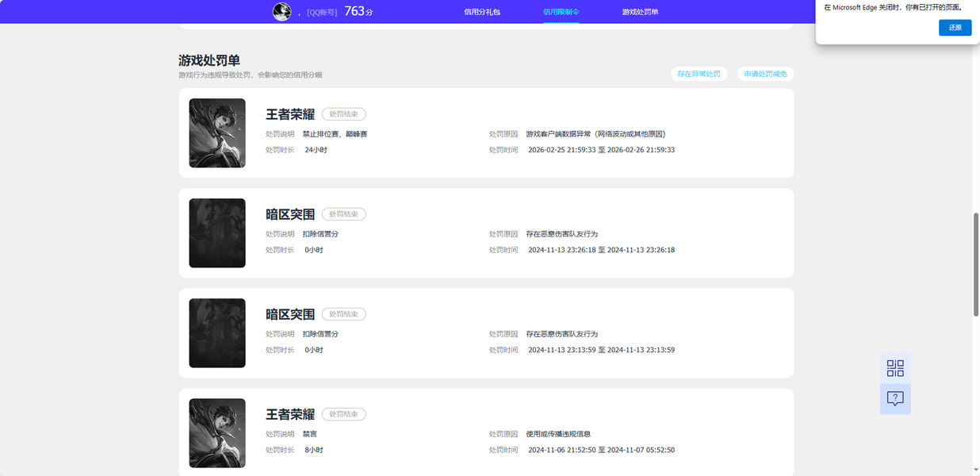Image resolution: width=980 pixels, height=476 pixels.
Task: Click the 暗区突围 thumbnail for the 23:26:18 penalty
Action: tap(217, 233)
